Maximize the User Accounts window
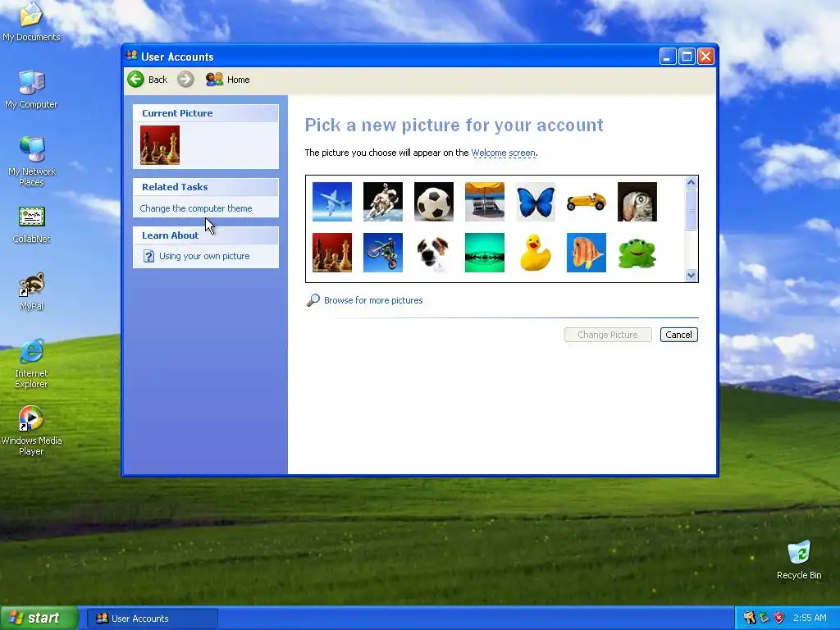This screenshot has height=630, width=840. [x=687, y=57]
